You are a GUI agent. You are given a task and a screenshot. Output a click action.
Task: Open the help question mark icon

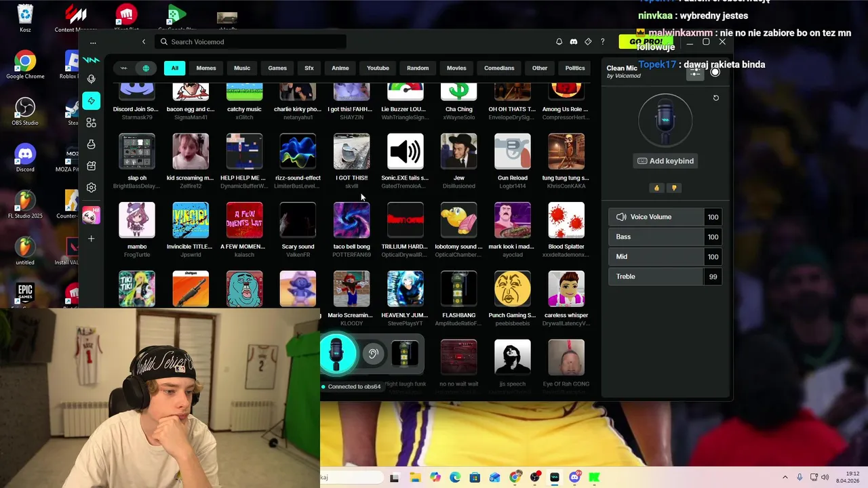click(602, 42)
